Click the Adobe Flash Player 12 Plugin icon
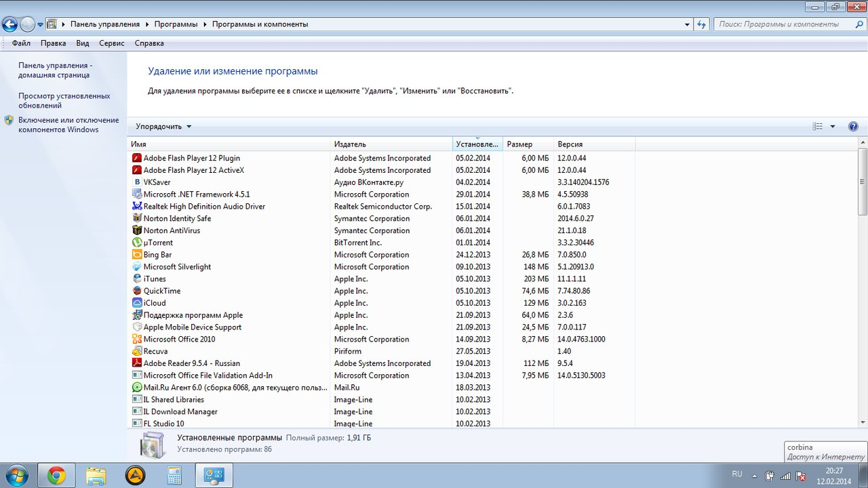The image size is (868, 488). [x=137, y=158]
